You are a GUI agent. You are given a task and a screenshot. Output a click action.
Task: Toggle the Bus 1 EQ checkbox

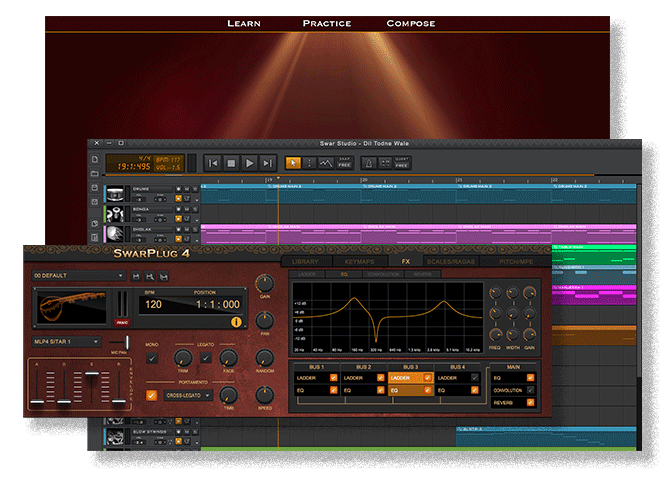coord(334,390)
